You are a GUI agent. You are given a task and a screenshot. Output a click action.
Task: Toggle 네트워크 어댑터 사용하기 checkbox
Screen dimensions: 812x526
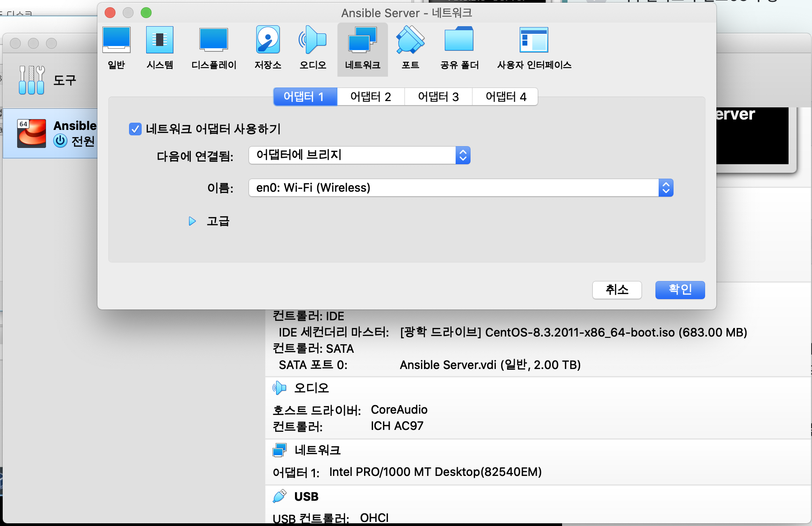pyautogui.click(x=135, y=129)
